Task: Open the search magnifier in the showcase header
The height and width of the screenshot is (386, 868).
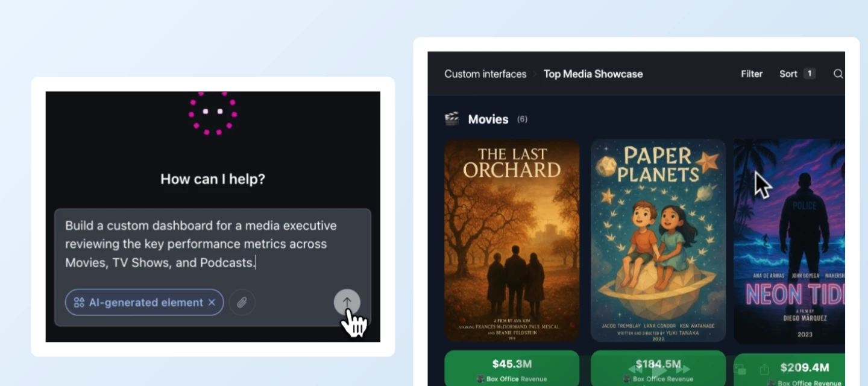Action: (838, 74)
